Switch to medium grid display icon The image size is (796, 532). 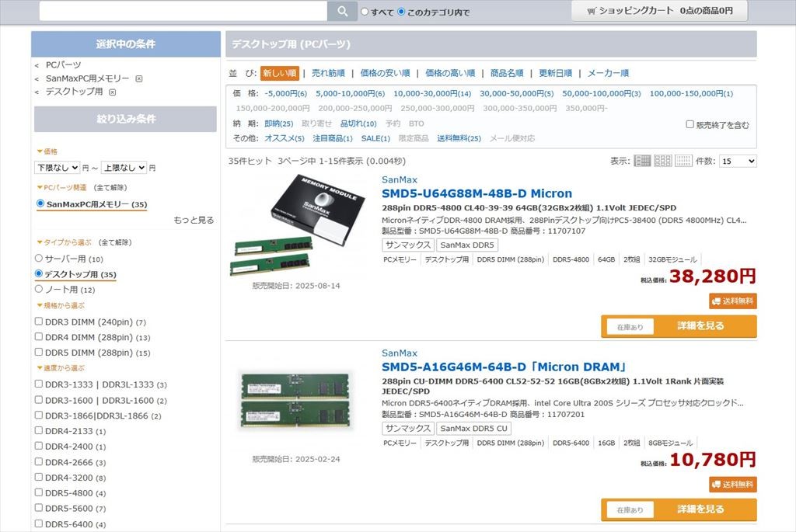[663, 161]
